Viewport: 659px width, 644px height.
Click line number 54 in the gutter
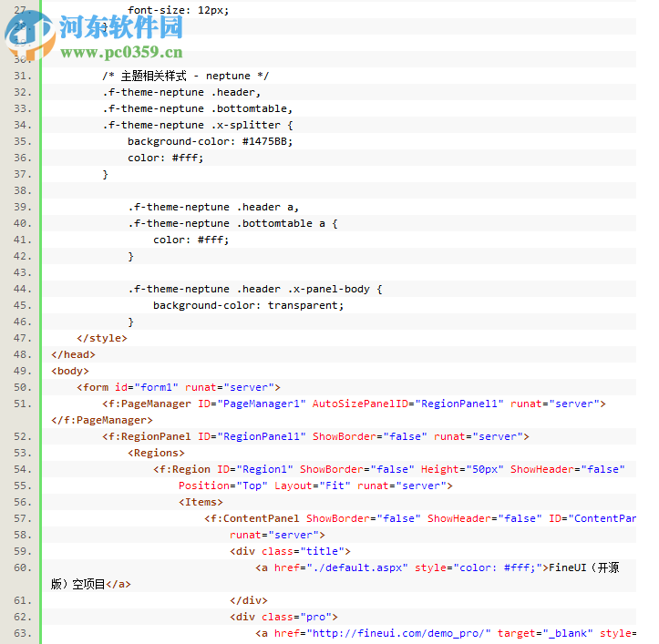click(x=23, y=469)
